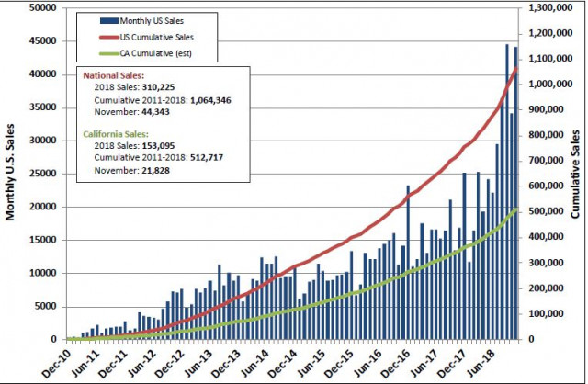588x384 pixels.
Task: Click the left axis label 10000
Action: (43, 273)
